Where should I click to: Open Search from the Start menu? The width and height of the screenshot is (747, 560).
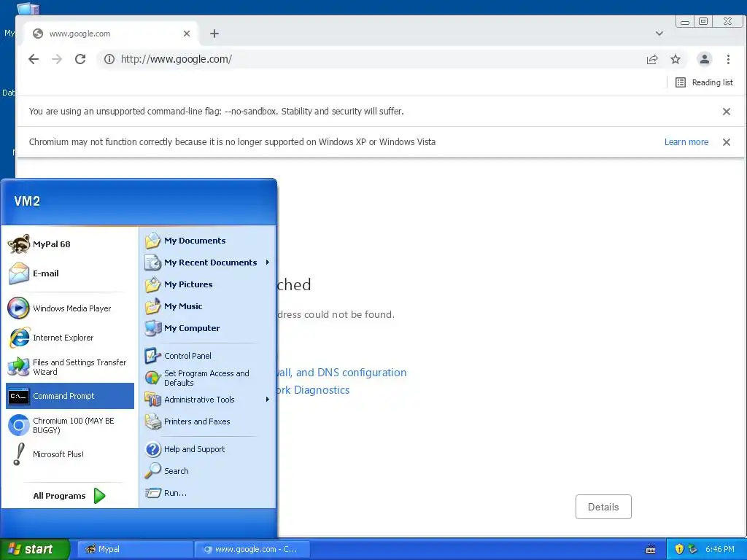[207, 471]
